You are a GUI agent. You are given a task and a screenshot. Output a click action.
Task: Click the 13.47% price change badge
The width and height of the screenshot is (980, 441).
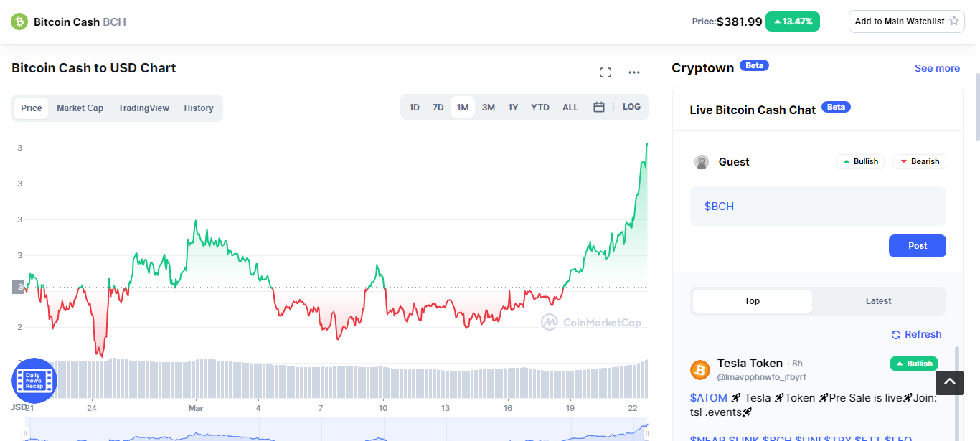point(793,22)
